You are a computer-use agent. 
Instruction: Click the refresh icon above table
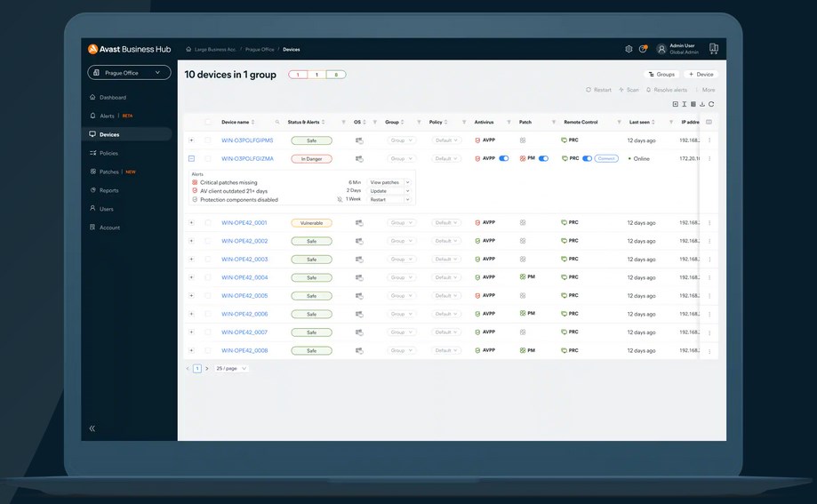711,104
